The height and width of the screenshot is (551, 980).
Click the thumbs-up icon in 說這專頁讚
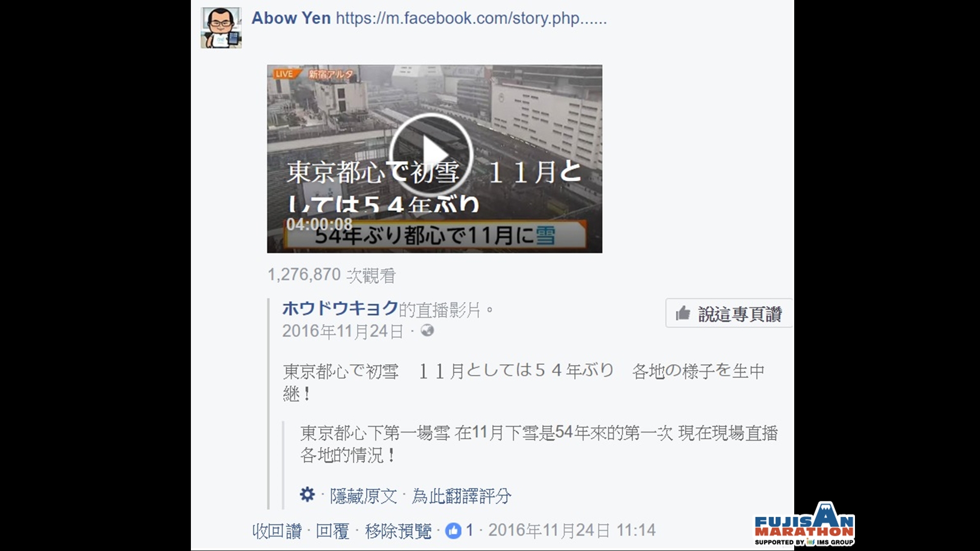683,313
